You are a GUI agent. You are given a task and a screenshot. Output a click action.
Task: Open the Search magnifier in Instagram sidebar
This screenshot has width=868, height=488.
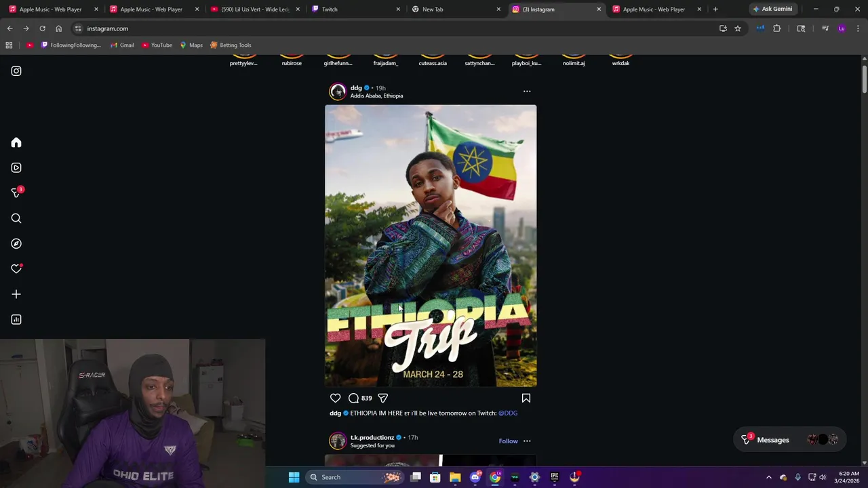pos(16,218)
